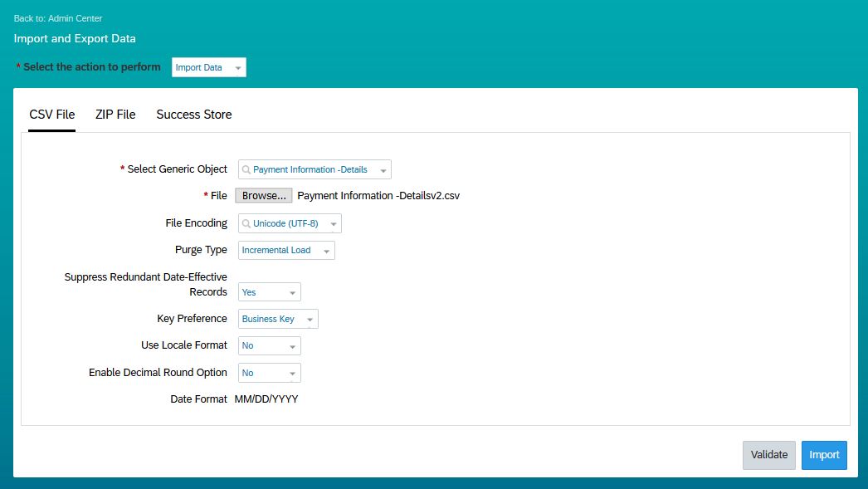Switch to the CSV File tab
Screen dimensions: 868x489
pos(52,115)
